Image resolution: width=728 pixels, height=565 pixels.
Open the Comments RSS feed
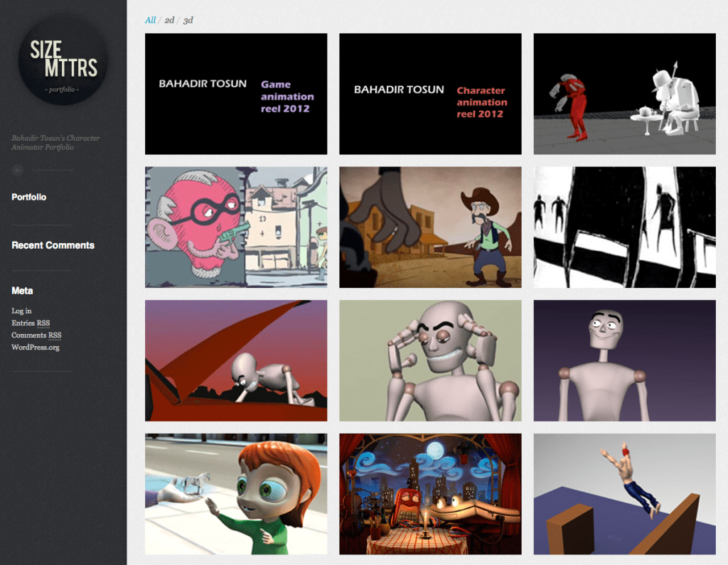36,335
